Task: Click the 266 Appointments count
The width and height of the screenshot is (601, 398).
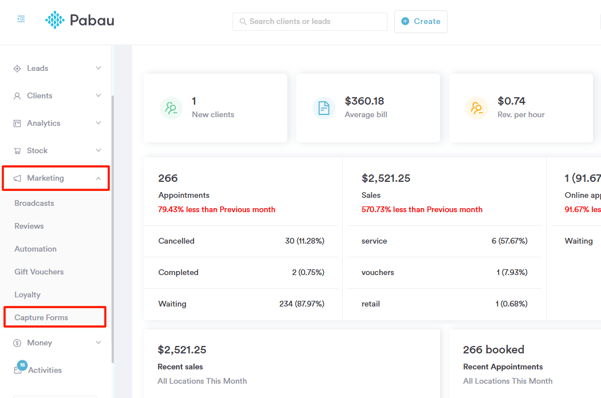Action: [x=168, y=178]
